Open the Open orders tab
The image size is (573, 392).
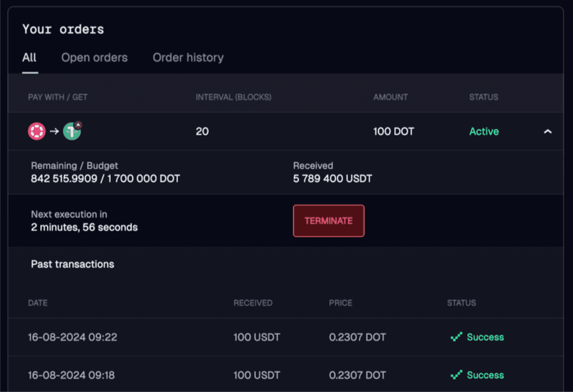[x=95, y=58]
